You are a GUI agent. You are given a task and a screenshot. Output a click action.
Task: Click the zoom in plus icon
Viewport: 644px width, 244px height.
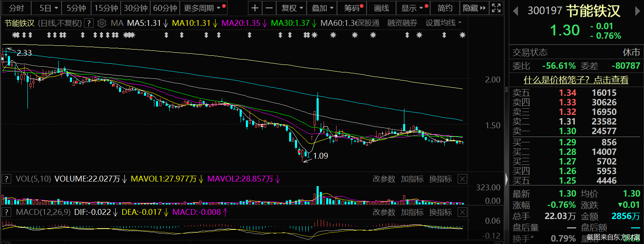pyautogui.click(x=255, y=8)
